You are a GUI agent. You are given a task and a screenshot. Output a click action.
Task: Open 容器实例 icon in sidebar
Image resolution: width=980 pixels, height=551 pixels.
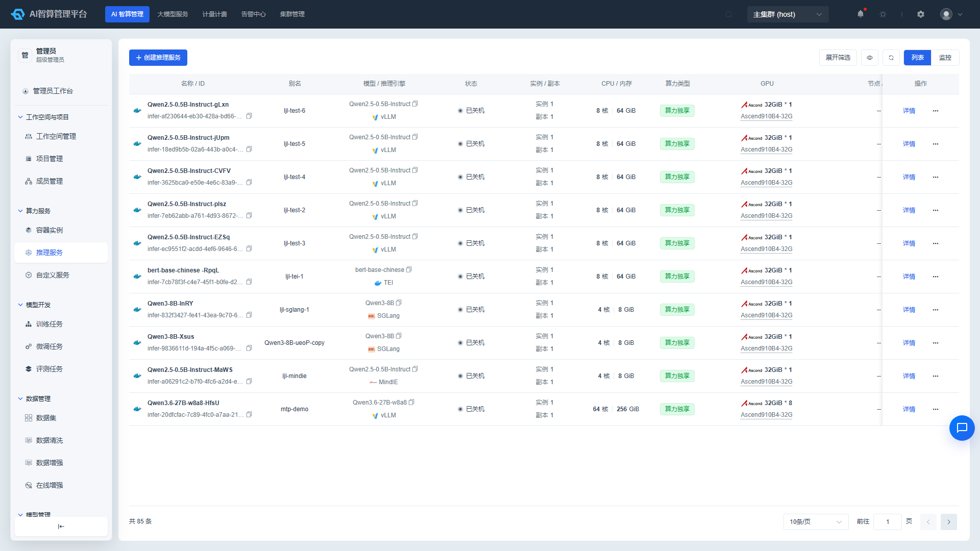(29, 230)
